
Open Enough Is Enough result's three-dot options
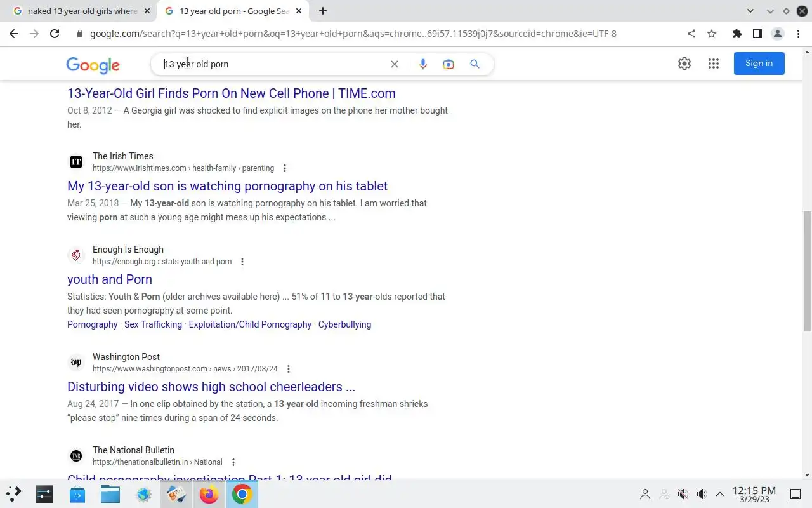point(242,262)
